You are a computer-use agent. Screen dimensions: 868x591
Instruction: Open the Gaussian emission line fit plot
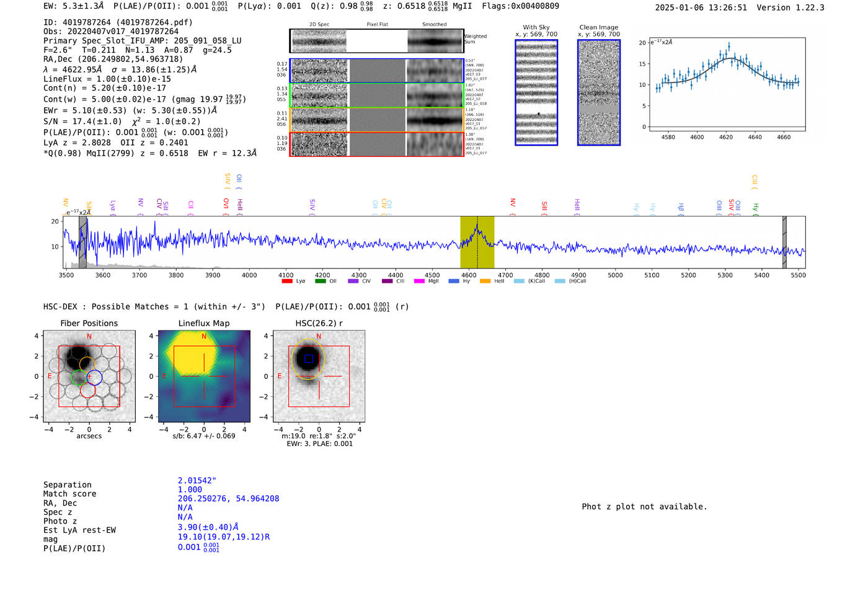(727, 84)
